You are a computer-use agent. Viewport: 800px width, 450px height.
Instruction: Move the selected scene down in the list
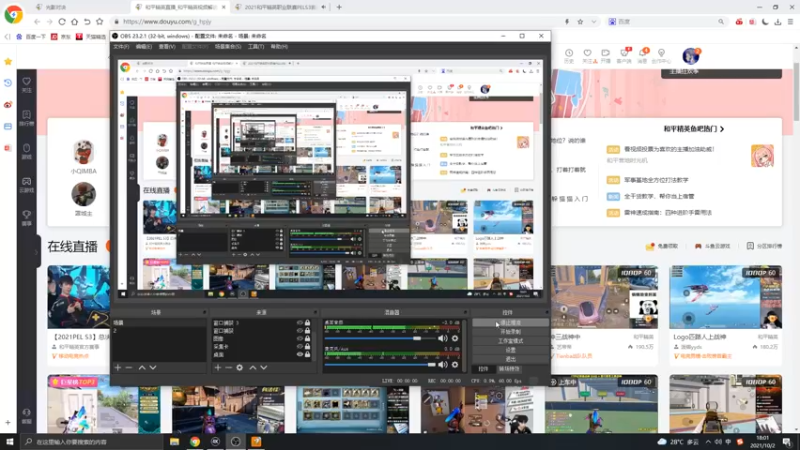tap(153, 367)
